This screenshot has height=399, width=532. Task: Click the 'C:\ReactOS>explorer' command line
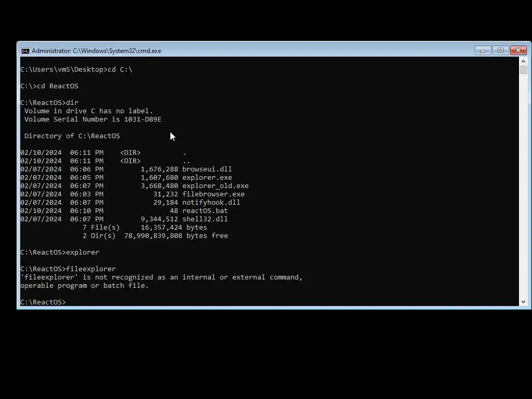click(60, 252)
